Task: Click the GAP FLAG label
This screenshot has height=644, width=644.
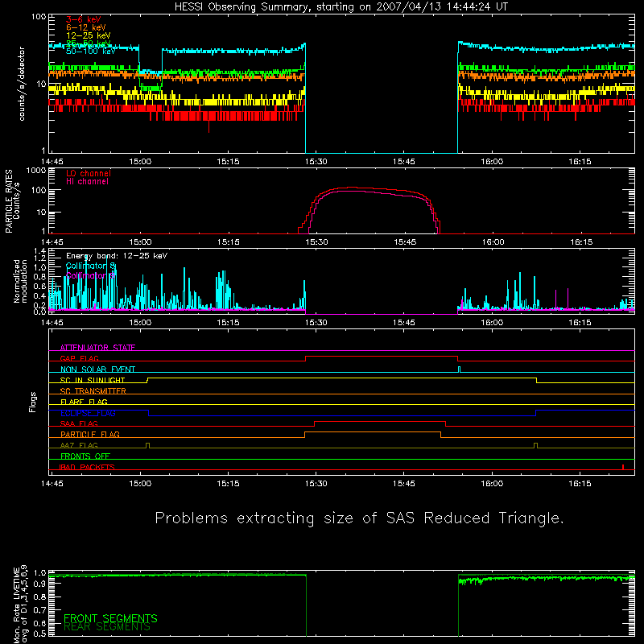Action: [x=79, y=358]
